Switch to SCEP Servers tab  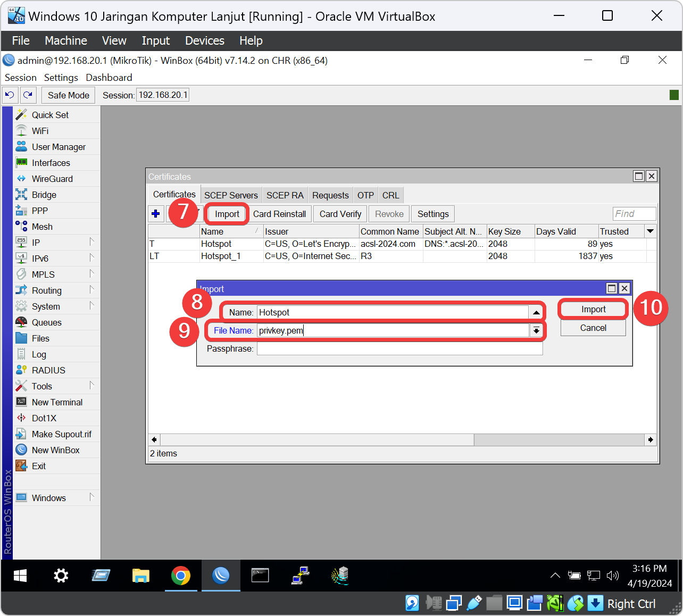pyautogui.click(x=231, y=195)
